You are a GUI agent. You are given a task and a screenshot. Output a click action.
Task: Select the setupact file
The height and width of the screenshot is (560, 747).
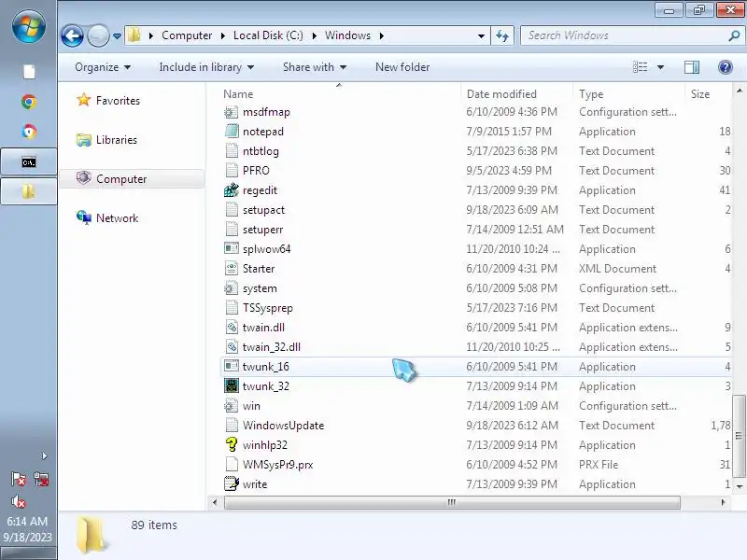[263, 210]
